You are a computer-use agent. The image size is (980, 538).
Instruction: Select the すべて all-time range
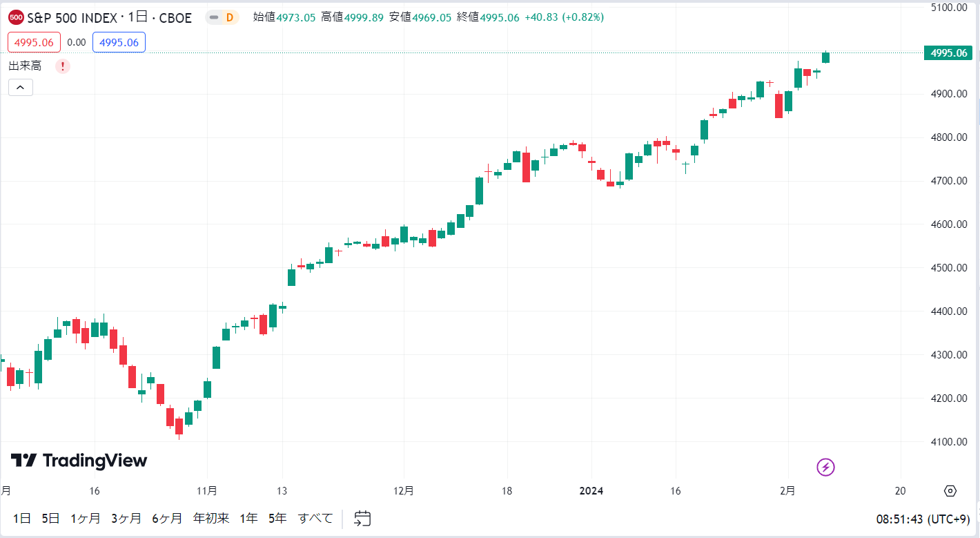pyautogui.click(x=315, y=518)
